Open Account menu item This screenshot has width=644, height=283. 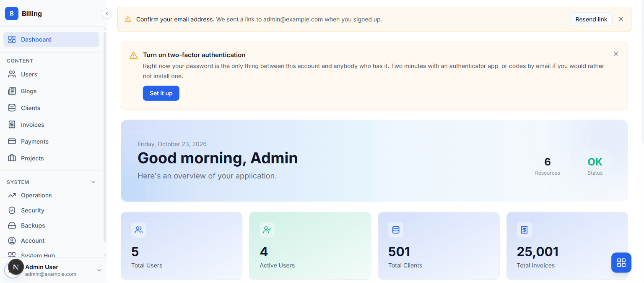click(51, 241)
